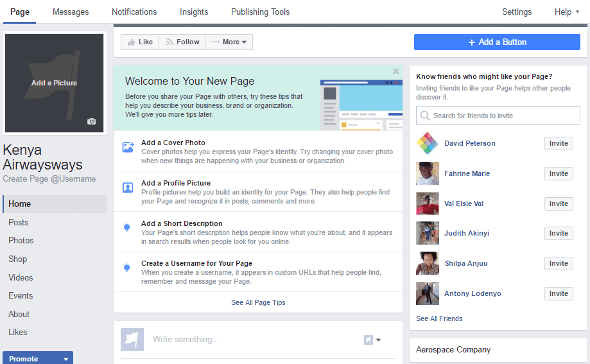The width and height of the screenshot is (590, 364).
Task: Open Publishing Tools tab
Action: point(261,12)
